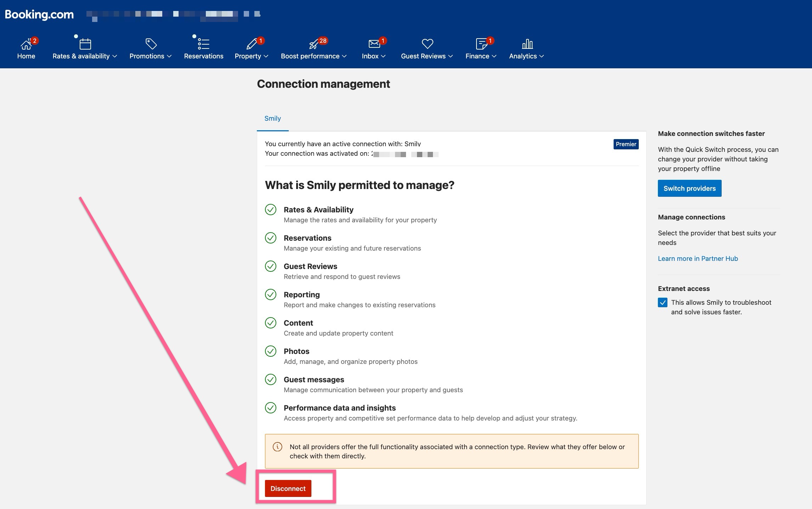The image size is (812, 509).
Task: Click the Analytics bar chart icon
Action: click(527, 44)
